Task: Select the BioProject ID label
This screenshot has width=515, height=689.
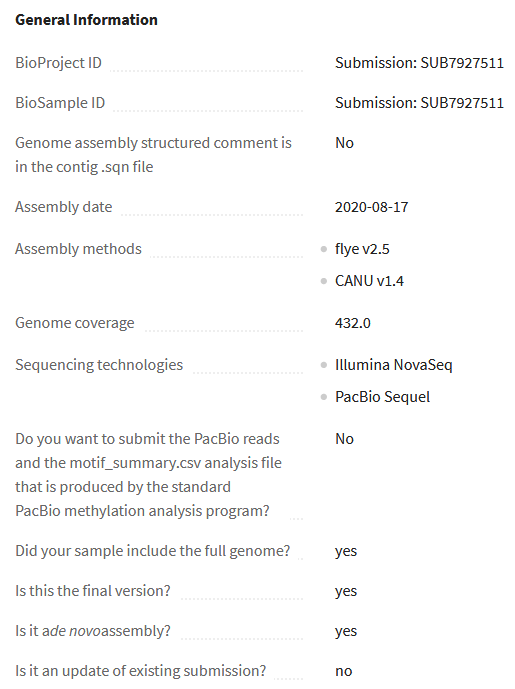Action: click(x=58, y=63)
